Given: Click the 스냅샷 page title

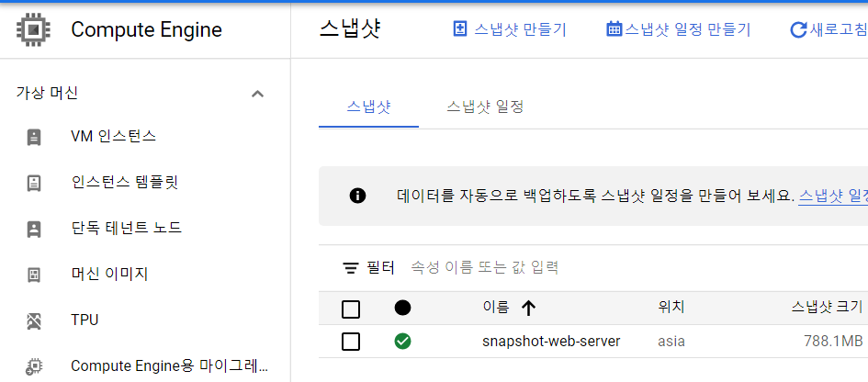Looking at the screenshot, I should tap(350, 28).
